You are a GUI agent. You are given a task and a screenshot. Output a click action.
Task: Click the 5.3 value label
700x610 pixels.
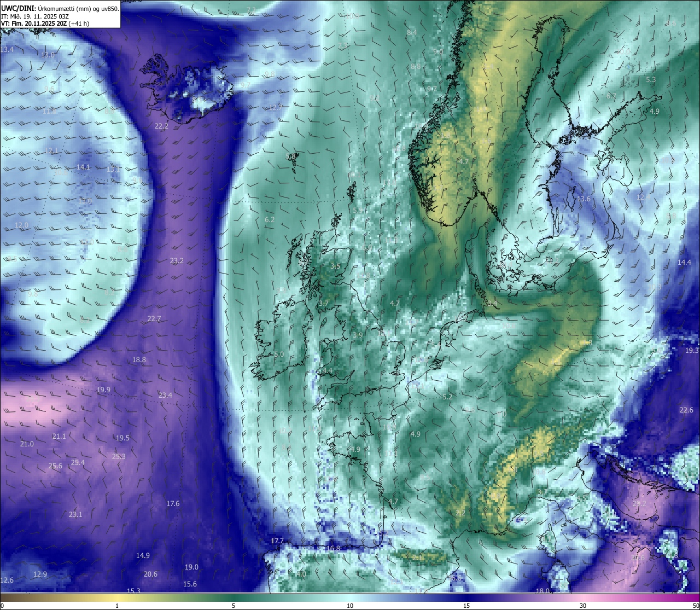click(651, 80)
